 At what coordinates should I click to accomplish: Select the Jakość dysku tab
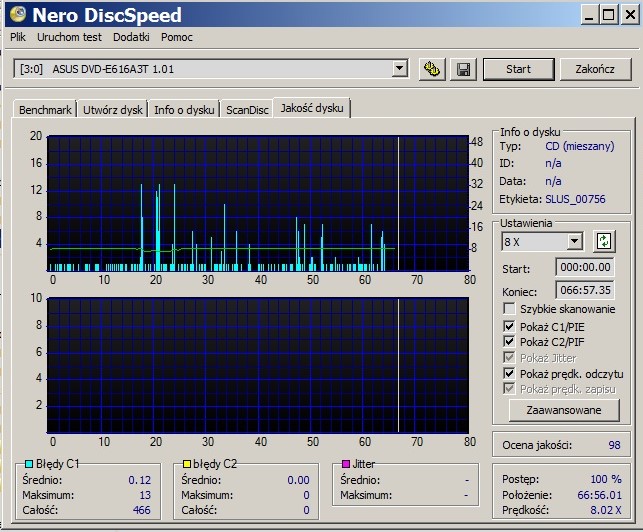pos(312,108)
